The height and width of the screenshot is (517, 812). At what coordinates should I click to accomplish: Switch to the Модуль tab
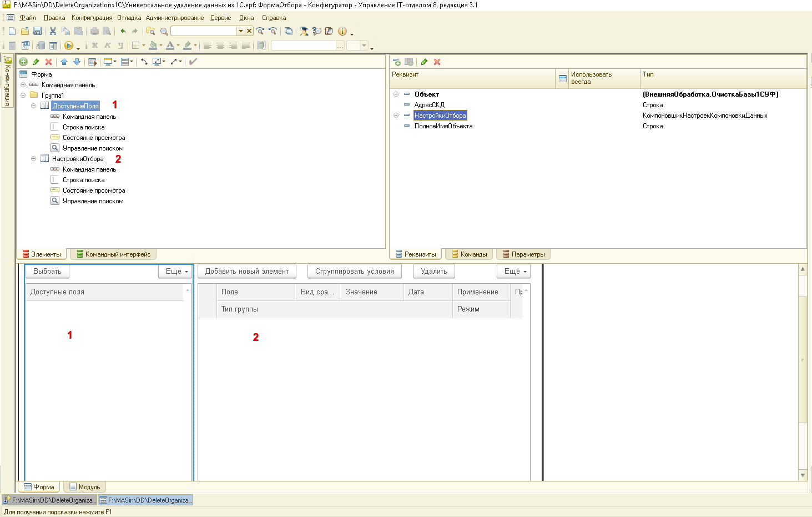click(x=85, y=487)
